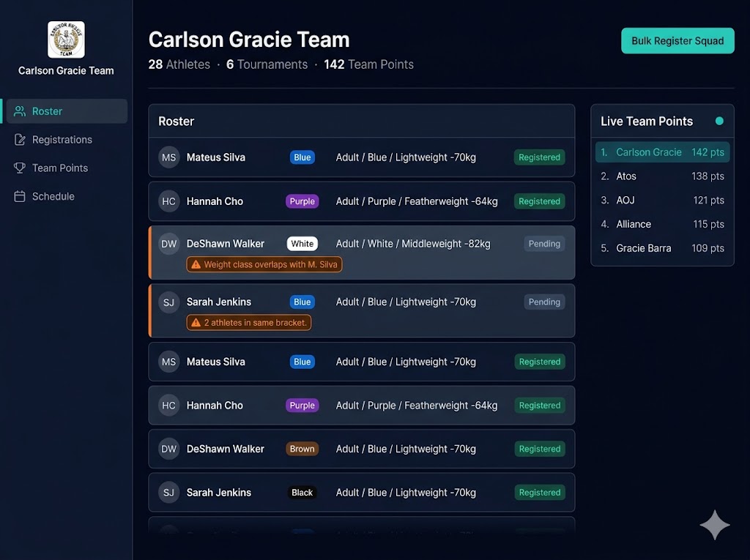Click the SJ avatar in the Black belt row
750x560 pixels.
coord(169,493)
